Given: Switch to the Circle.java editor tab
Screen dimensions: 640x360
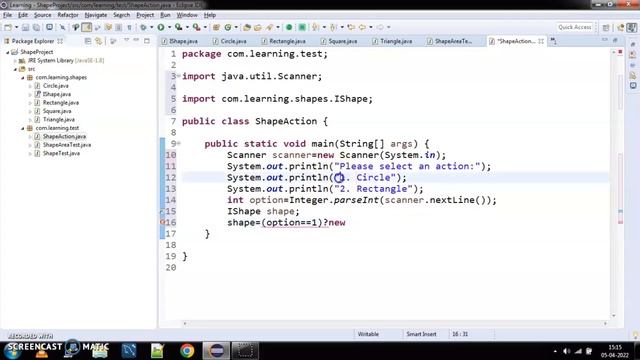Looking at the screenshot, I should (x=230, y=41).
